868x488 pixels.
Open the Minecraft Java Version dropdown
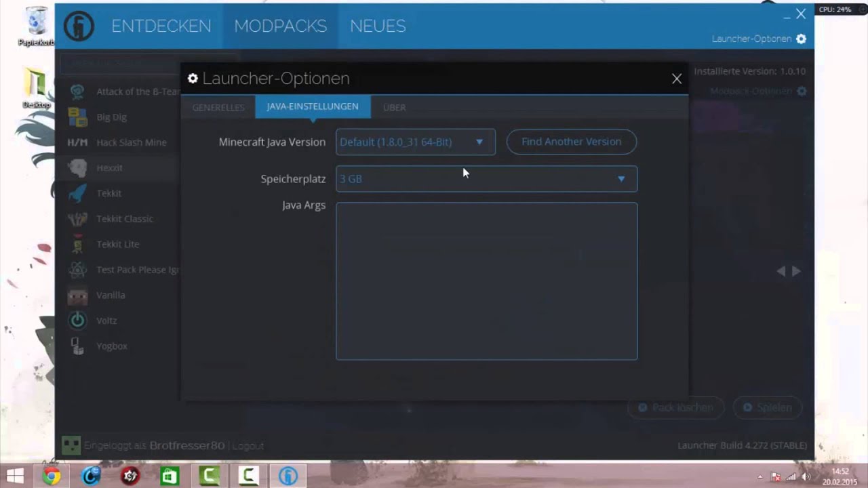(x=416, y=142)
